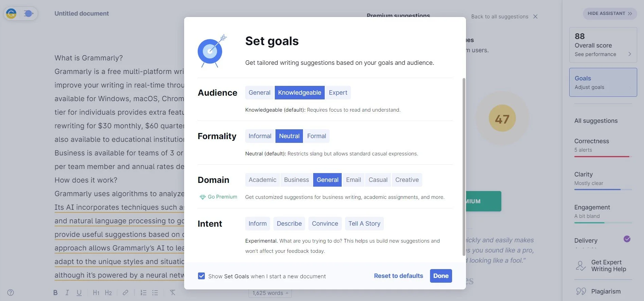The image size is (644, 301).
Task: Click the Engagement green progress bar
Action: pos(603,223)
